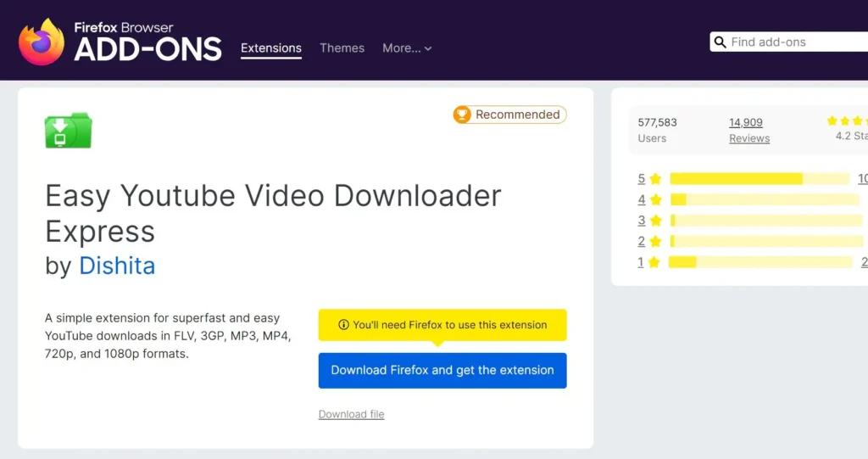
Task: Open the Extensions tab
Action: coord(271,48)
